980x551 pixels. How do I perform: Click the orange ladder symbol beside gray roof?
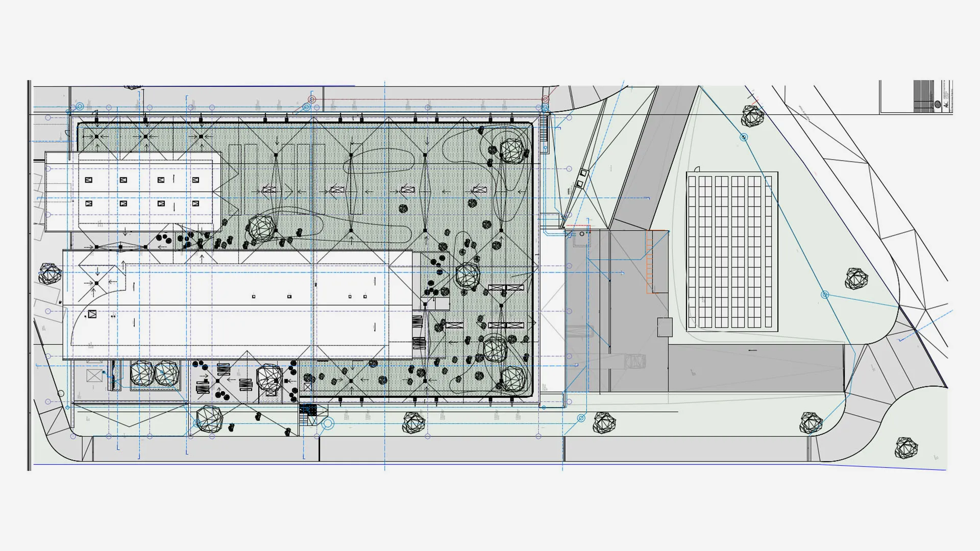coord(650,262)
